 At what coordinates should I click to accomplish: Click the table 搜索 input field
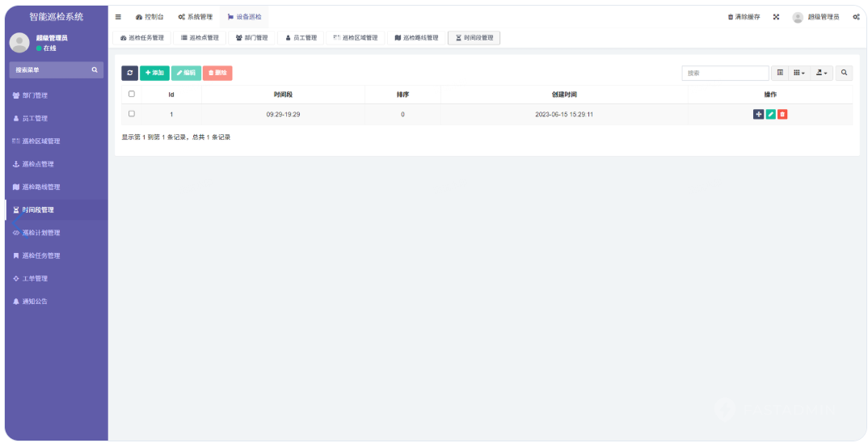[725, 73]
